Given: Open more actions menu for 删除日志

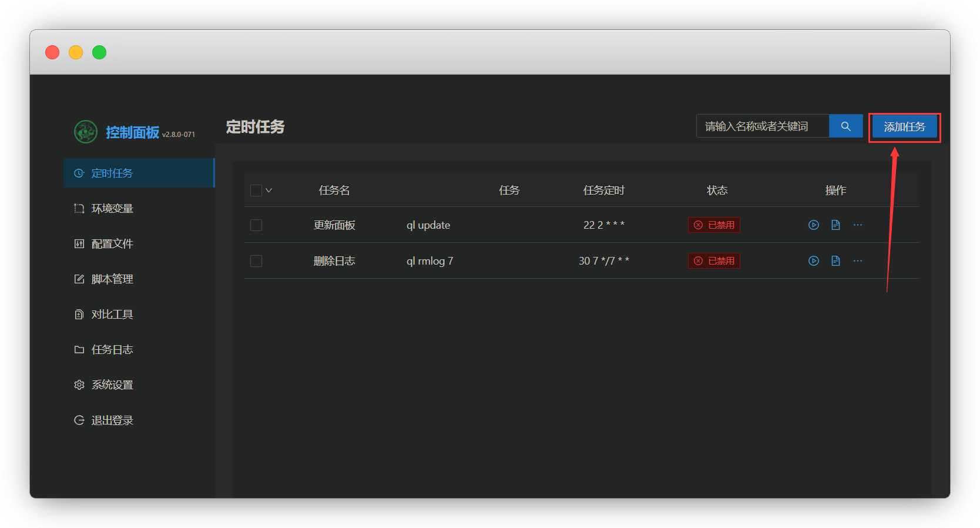Looking at the screenshot, I should [x=858, y=261].
